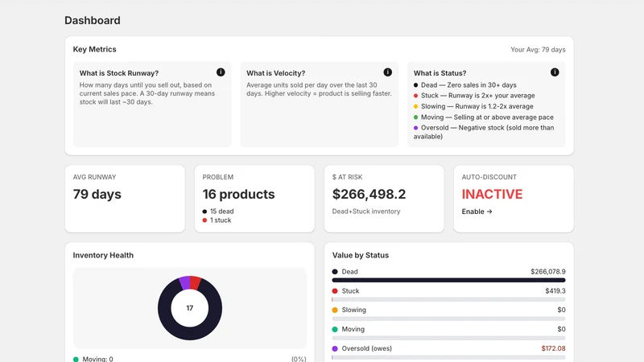Click 'Oversold — Negative stock' line
Image resolution: width=644 pixels, height=362 pixels.
pyautogui.click(x=484, y=132)
